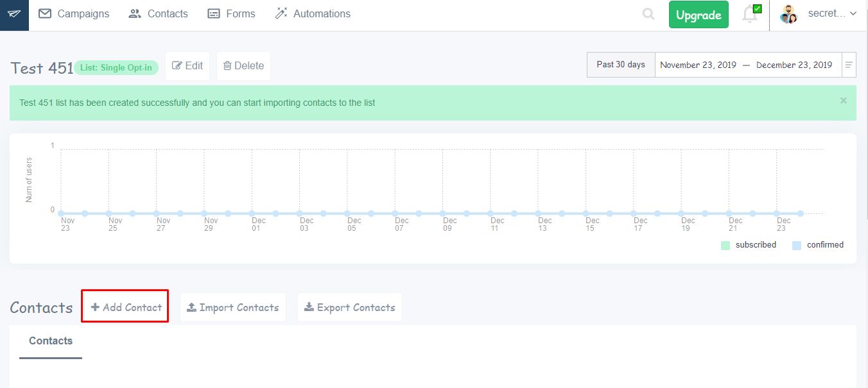The height and width of the screenshot is (388, 868).
Task: Click the Edit list button
Action: (x=187, y=66)
